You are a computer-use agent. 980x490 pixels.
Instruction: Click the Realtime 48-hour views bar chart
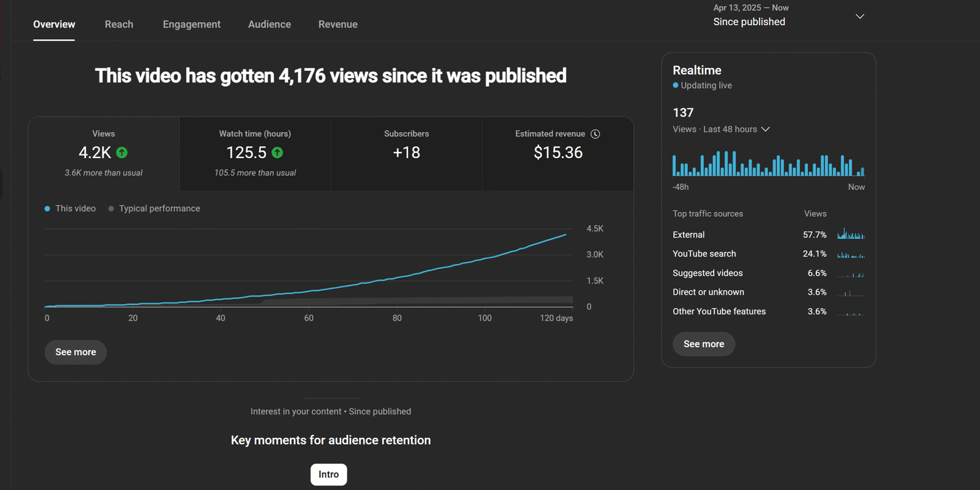tap(768, 165)
